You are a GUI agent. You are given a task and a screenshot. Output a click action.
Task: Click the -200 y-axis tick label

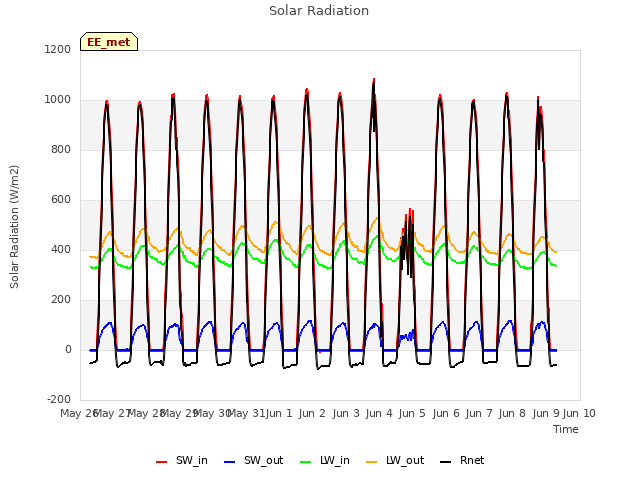pos(59,399)
